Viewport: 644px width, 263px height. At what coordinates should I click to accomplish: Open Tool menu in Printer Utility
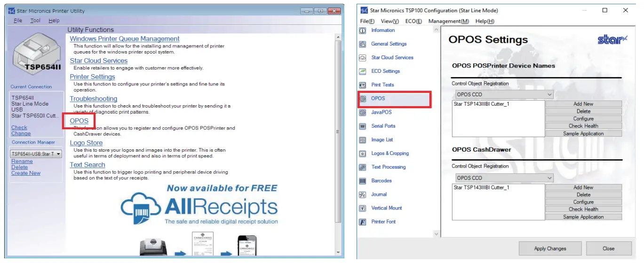35,21
